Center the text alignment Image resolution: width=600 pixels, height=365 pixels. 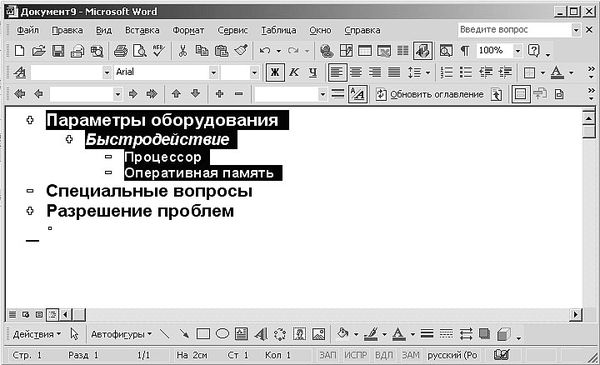point(356,72)
